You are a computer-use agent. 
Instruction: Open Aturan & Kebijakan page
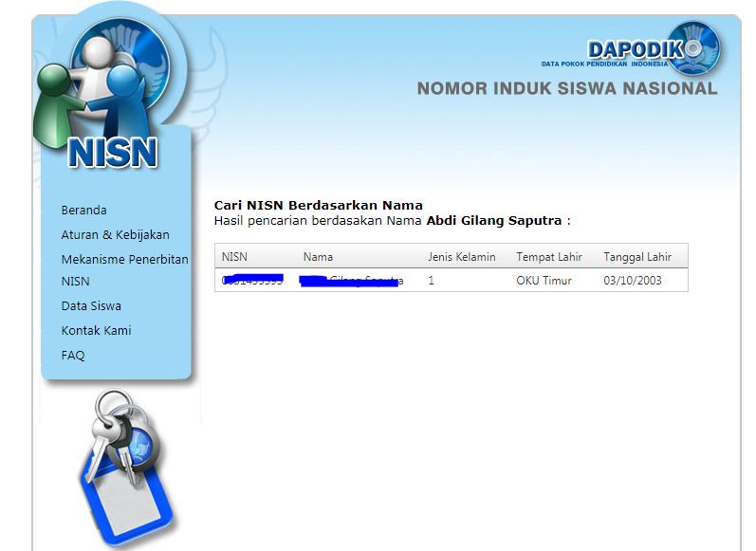click(x=115, y=235)
